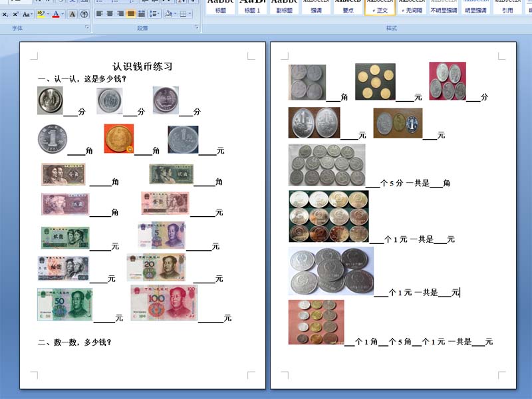The width and height of the screenshot is (532, 399).
Task: Select the image of twelve 1 yuan coins
Action: pos(329,216)
